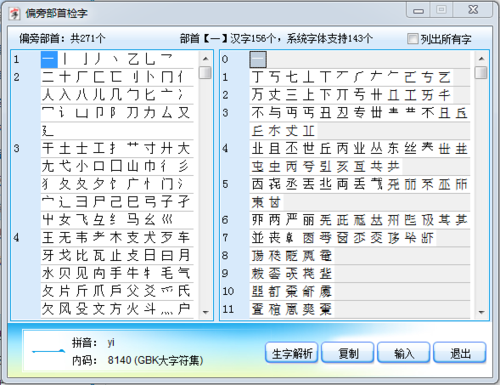Click the app icon in the title bar
Viewport: 500px width, 385px height.
15,14
